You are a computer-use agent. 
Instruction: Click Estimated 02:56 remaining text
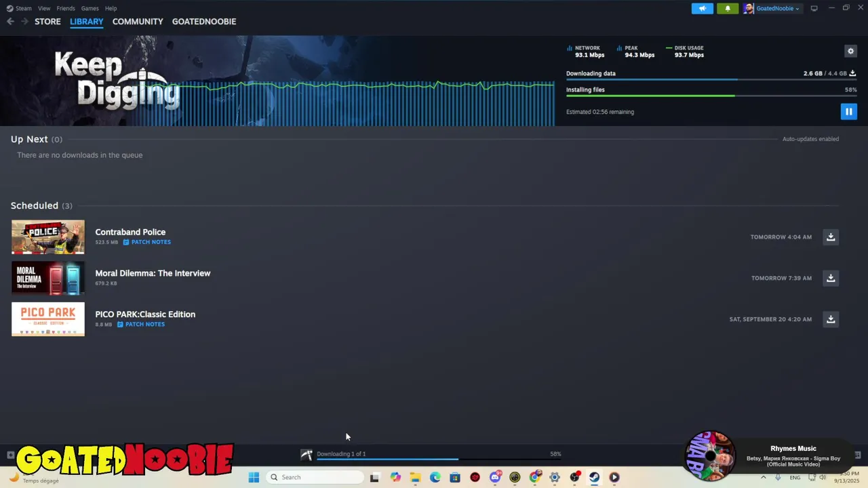coord(600,112)
